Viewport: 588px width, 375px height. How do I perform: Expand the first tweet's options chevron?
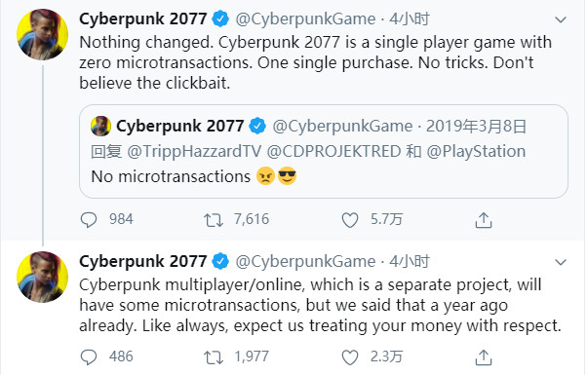click(x=561, y=19)
